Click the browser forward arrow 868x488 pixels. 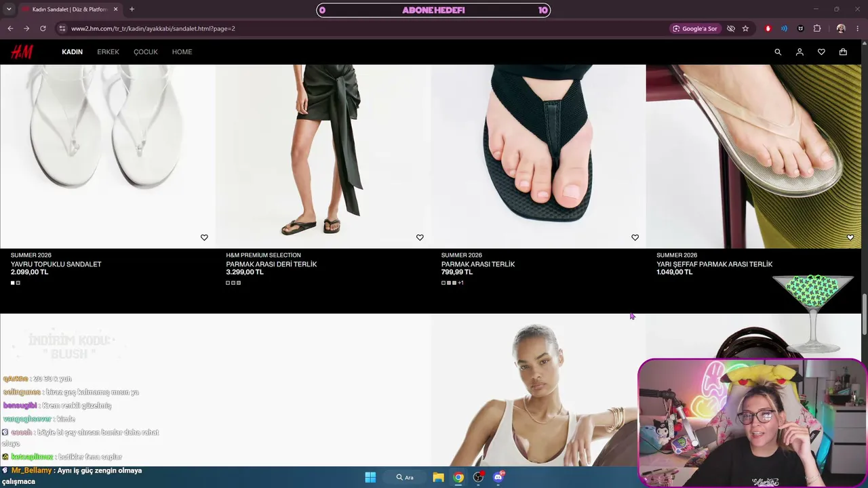click(x=26, y=28)
